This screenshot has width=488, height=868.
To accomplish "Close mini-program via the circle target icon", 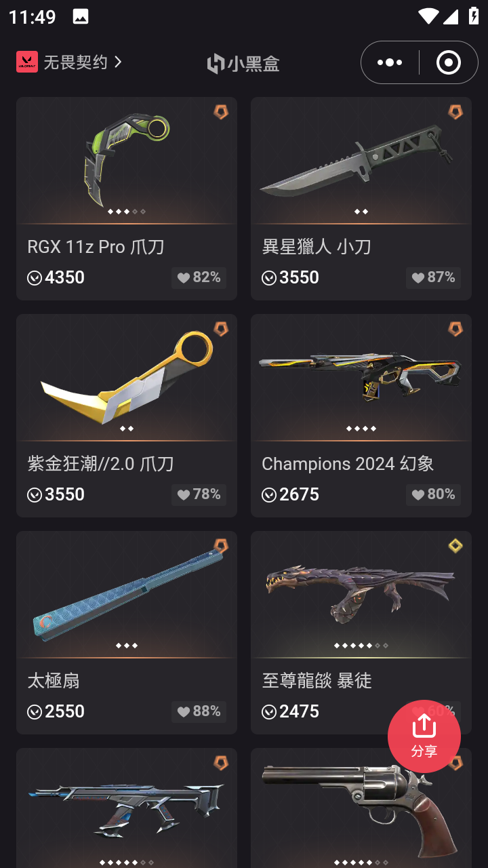I will click(448, 62).
